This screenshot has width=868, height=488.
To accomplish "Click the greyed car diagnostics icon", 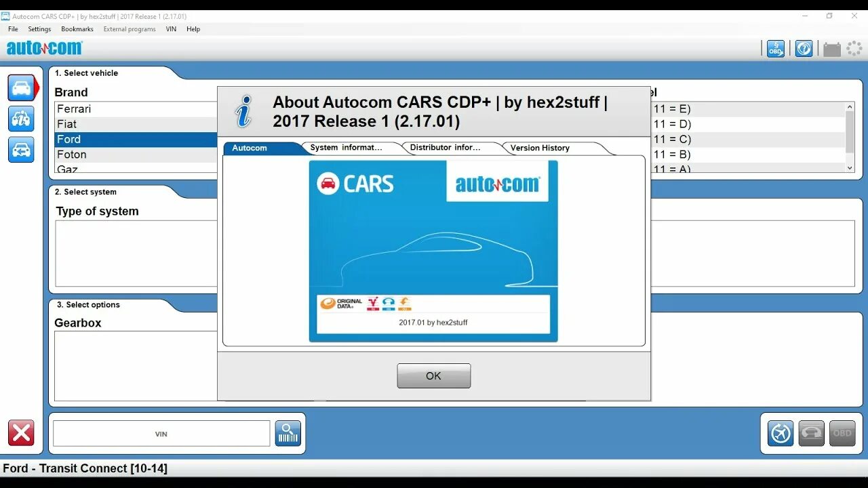I will (x=811, y=433).
